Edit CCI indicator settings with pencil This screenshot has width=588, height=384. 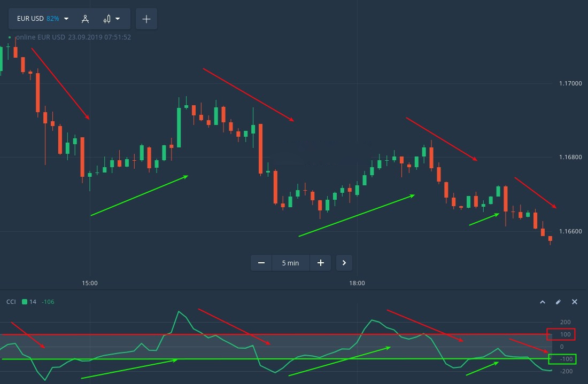(x=559, y=302)
